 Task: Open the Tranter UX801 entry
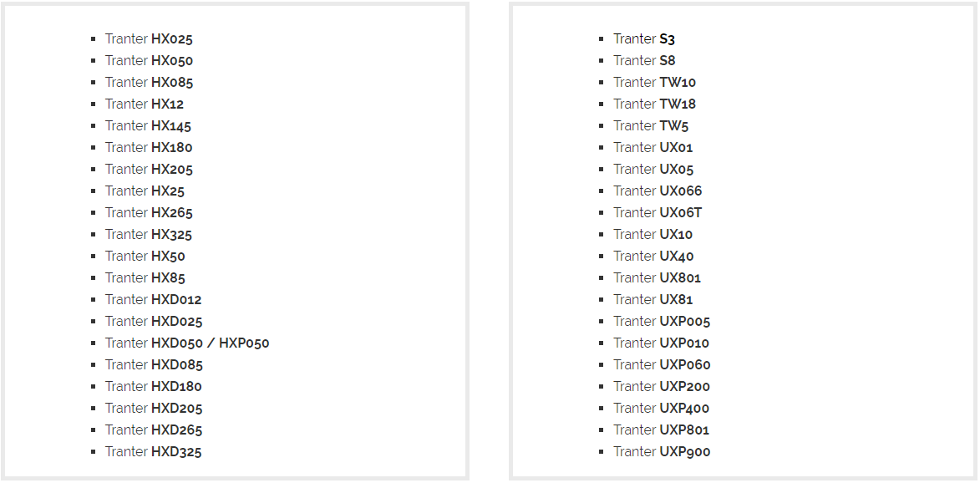click(x=658, y=277)
